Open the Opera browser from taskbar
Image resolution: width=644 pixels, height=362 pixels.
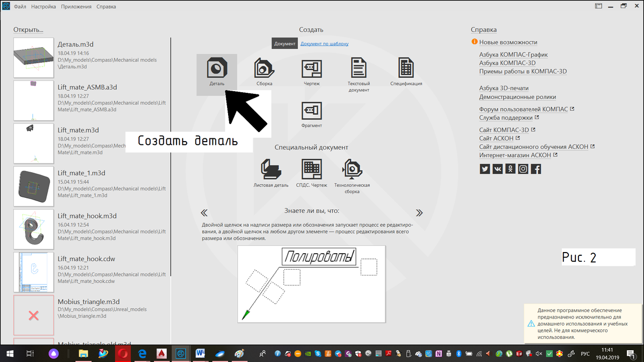coord(122,353)
